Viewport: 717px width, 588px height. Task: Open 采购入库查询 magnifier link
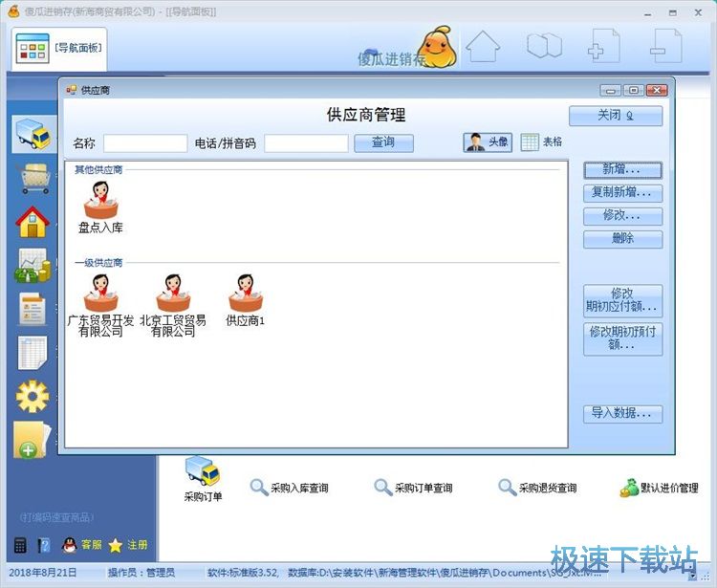click(290, 488)
